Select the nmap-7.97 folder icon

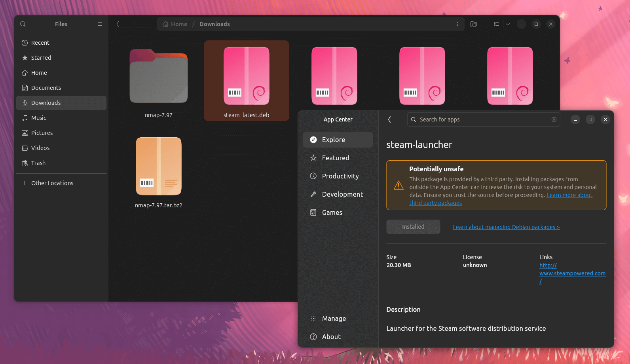pyautogui.click(x=159, y=76)
